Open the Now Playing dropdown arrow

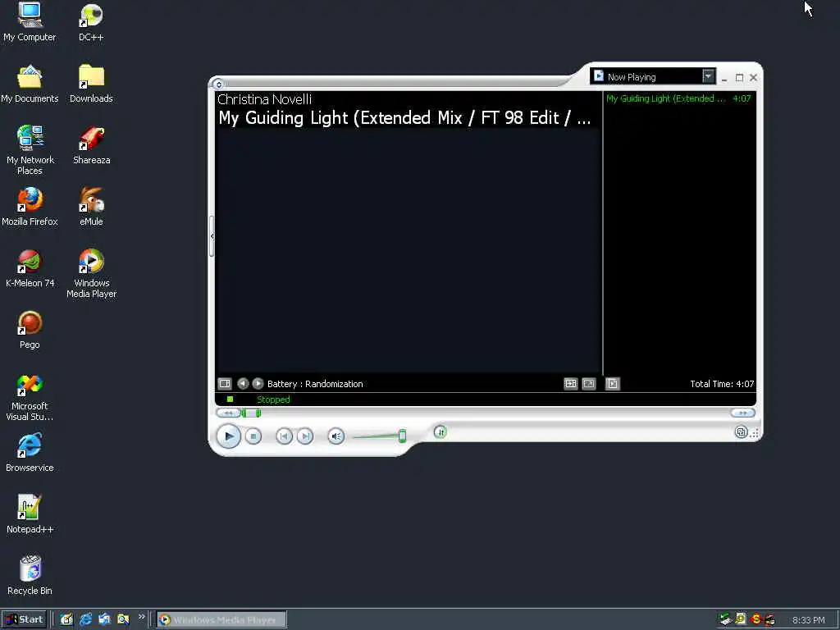click(708, 76)
